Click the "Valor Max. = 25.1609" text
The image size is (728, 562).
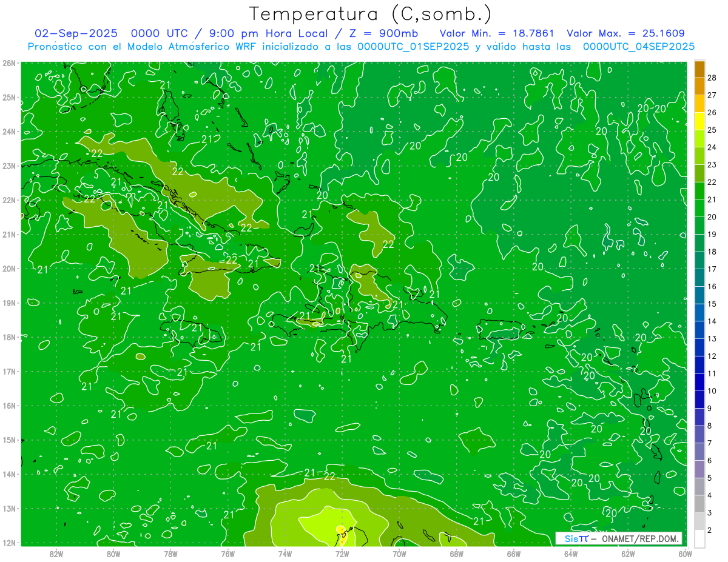click(626, 33)
